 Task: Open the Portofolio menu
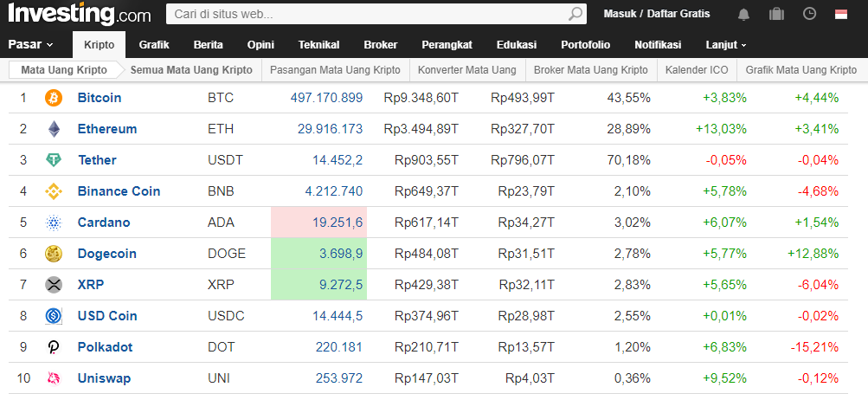tap(585, 45)
